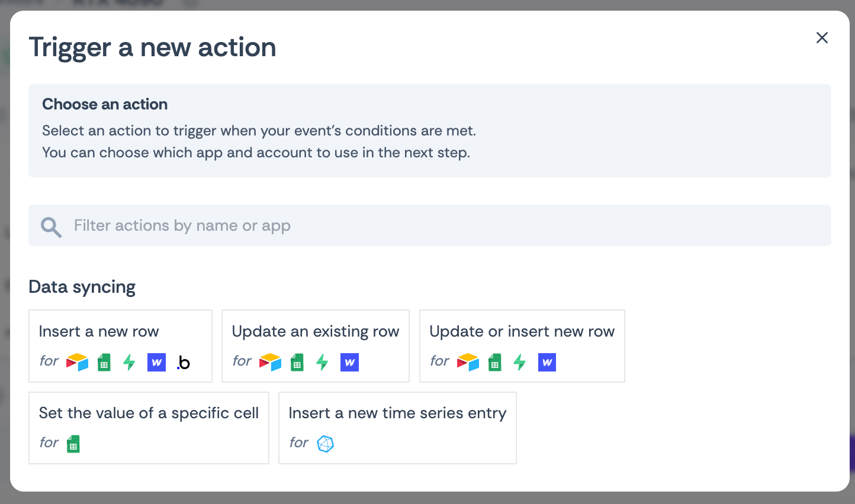Choose the Insert a new row action

(99, 331)
